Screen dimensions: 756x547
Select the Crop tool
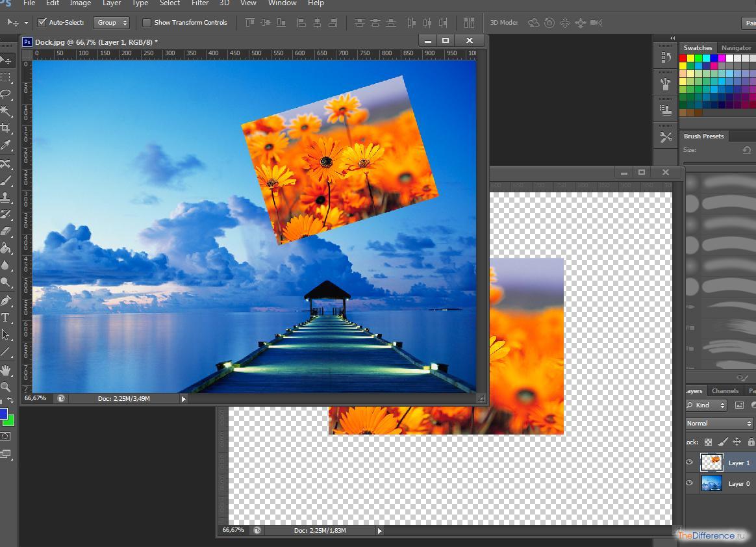[x=8, y=128]
